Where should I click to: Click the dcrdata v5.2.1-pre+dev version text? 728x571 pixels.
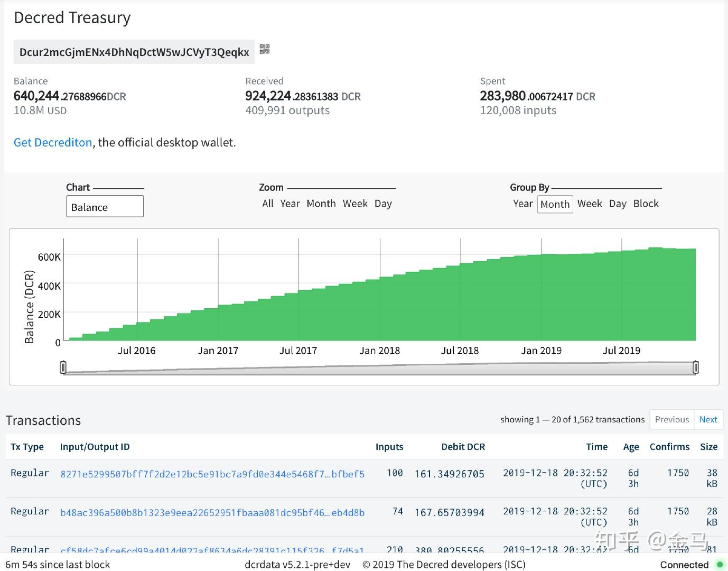point(297,565)
